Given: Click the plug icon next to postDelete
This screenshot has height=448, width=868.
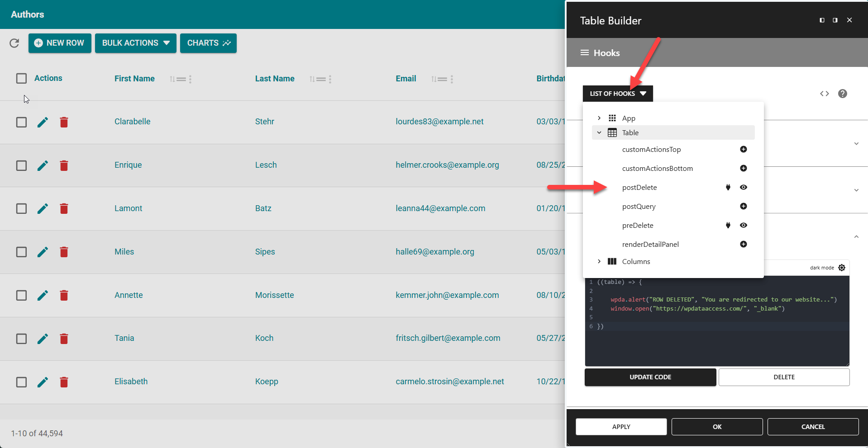Looking at the screenshot, I should pyautogui.click(x=728, y=187).
